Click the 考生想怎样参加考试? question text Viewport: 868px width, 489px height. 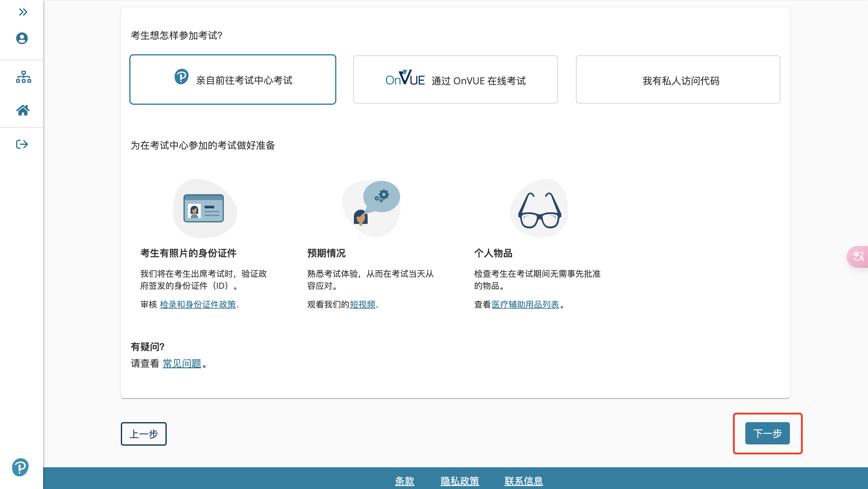click(x=177, y=35)
